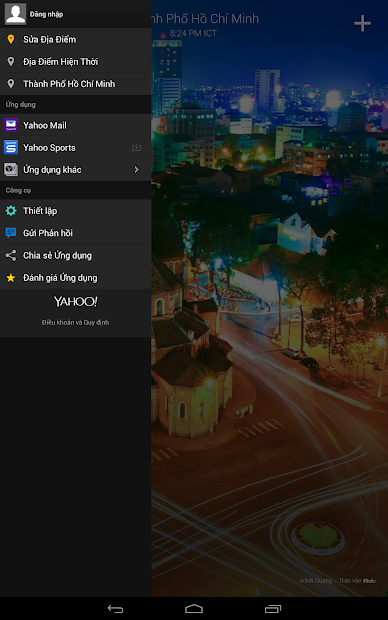Tap the user avatar profile icon
The width and height of the screenshot is (388, 620).
(15, 13)
